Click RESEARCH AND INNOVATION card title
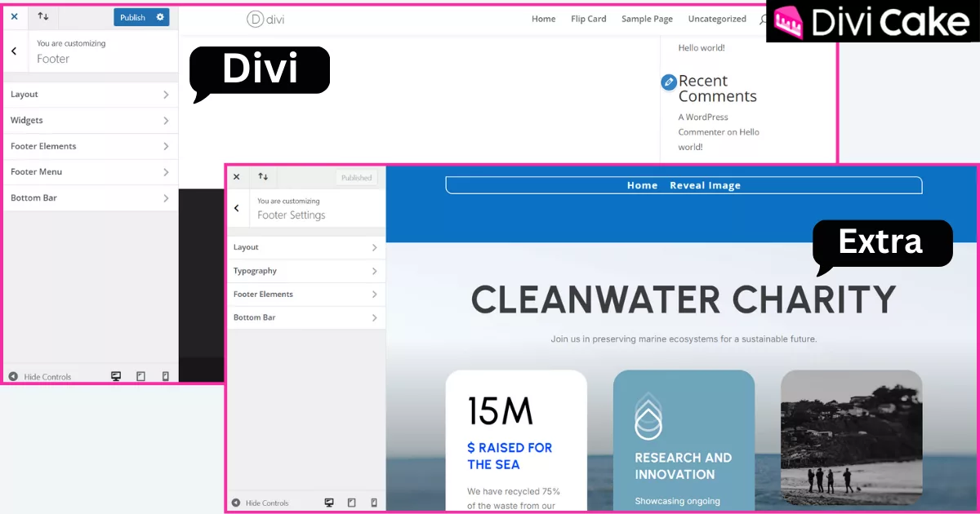The height and width of the screenshot is (514, 980). coord(684,466)
